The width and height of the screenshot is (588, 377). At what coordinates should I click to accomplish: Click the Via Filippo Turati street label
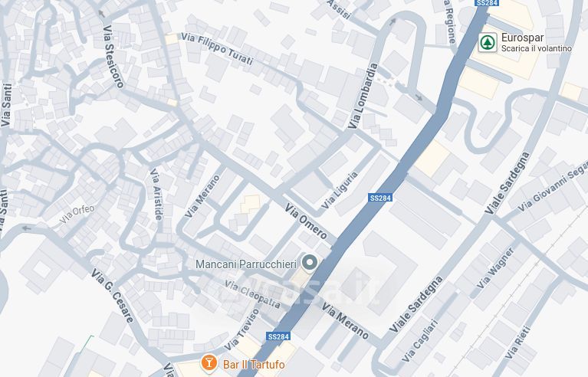(x=218, y=49)
